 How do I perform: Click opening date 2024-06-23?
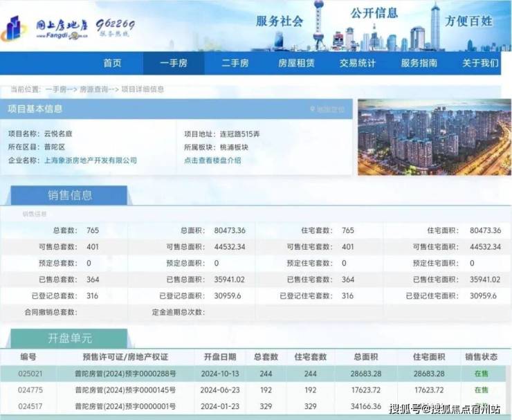220,390
